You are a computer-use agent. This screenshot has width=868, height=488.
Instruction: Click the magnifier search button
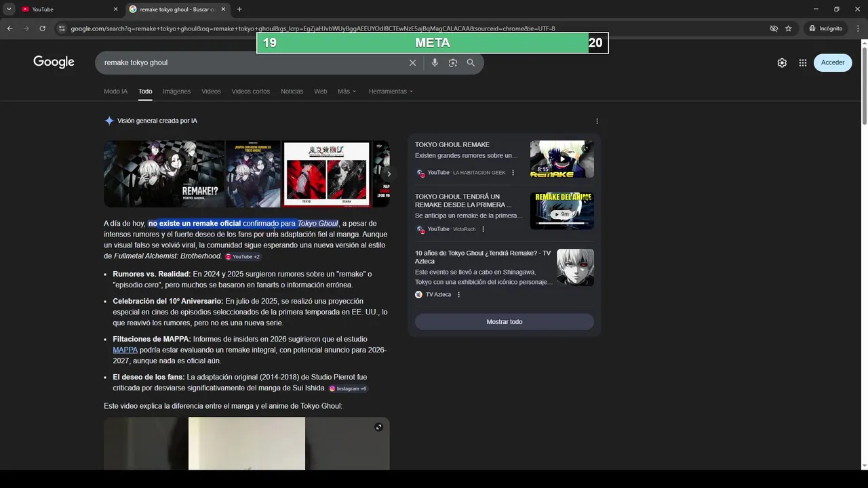point(471,62)
